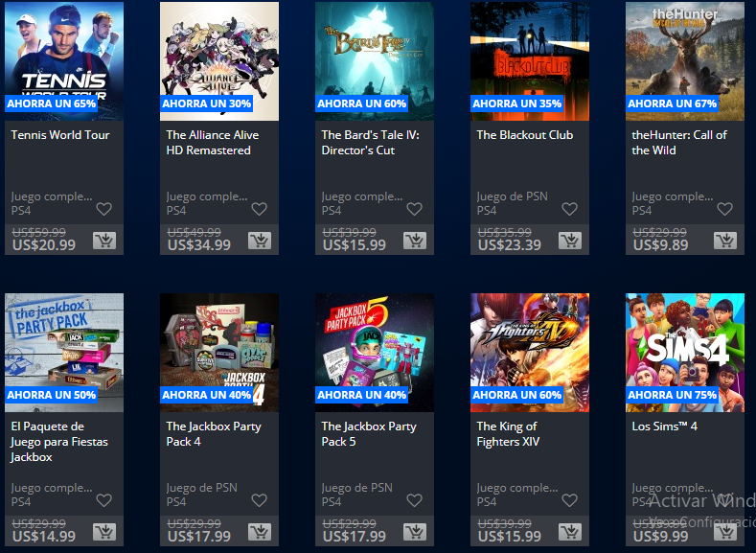
Task: Toggle wishlist heart for The Blackout Club
Action: point(570,209)
